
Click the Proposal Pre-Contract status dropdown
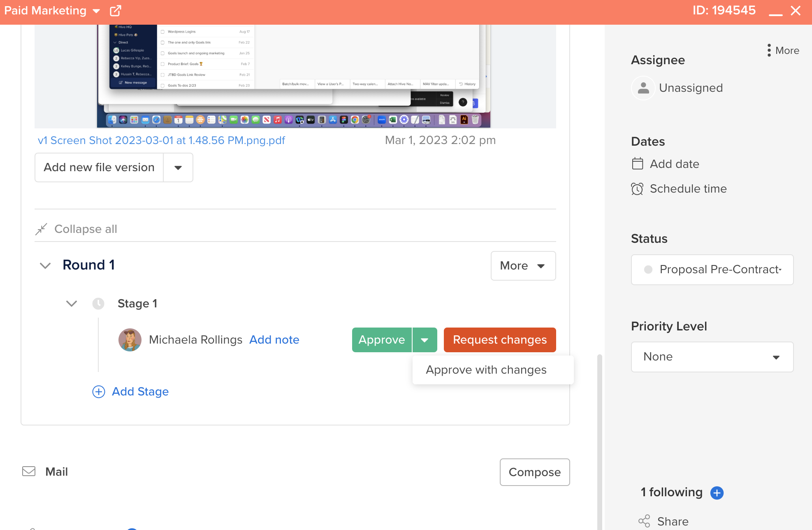[x=713, y=270]
